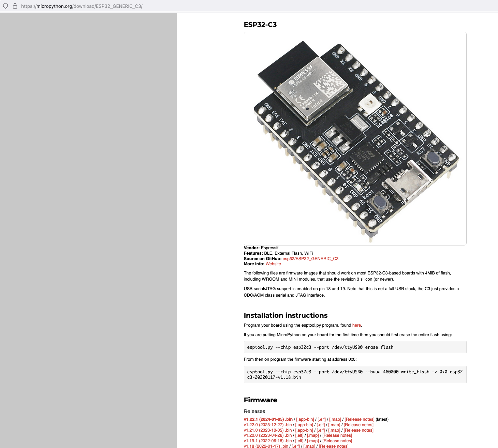The width and height of the screenshot is (498, 448).
Task: Open the esp32/ESP32_GENERIC_C3 GitHub source link
Action: 310,259
